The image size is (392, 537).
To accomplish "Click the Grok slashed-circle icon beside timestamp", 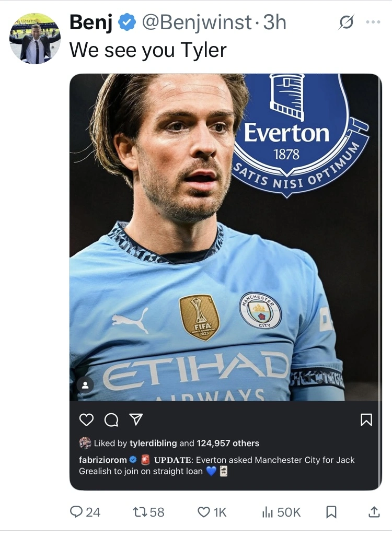I will [x=346, y=22].
